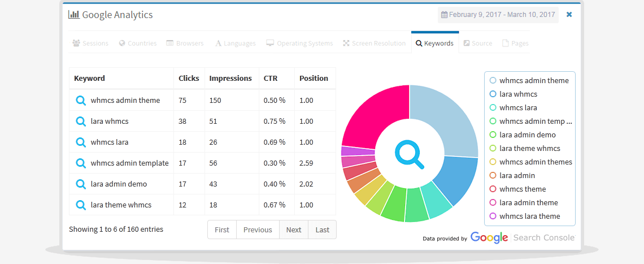Toggle lara theme whmcs legend entry
Viewport: 644px width, 264px height.
525,149
